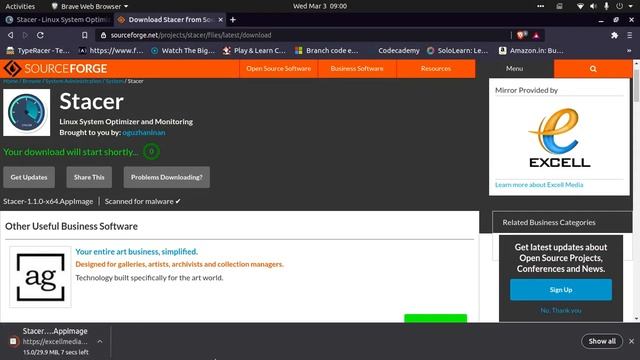The height and width of the screenshot is (360, 640).
Task: Bookmark this page with the bookmark icon
Action: click(x=84, y=35)
